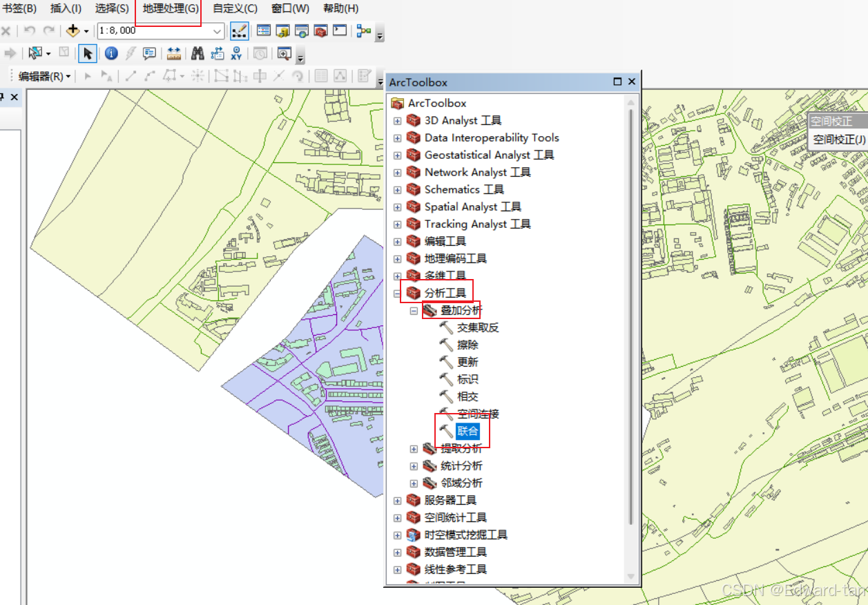The image size is (868, 605).
Task: Click the Delete X icon on toolbar
Action: 6,30
